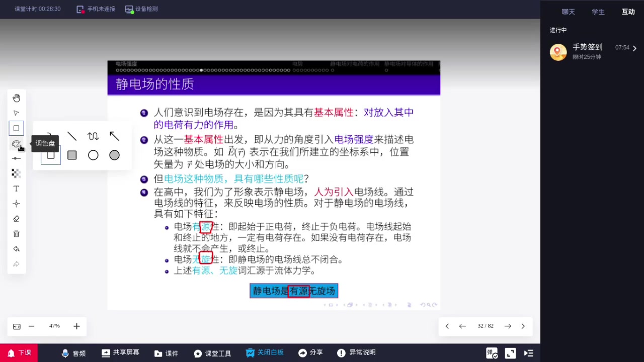Select the text T tool
This screenshot has width=644, height=362.
coord(16,189)
